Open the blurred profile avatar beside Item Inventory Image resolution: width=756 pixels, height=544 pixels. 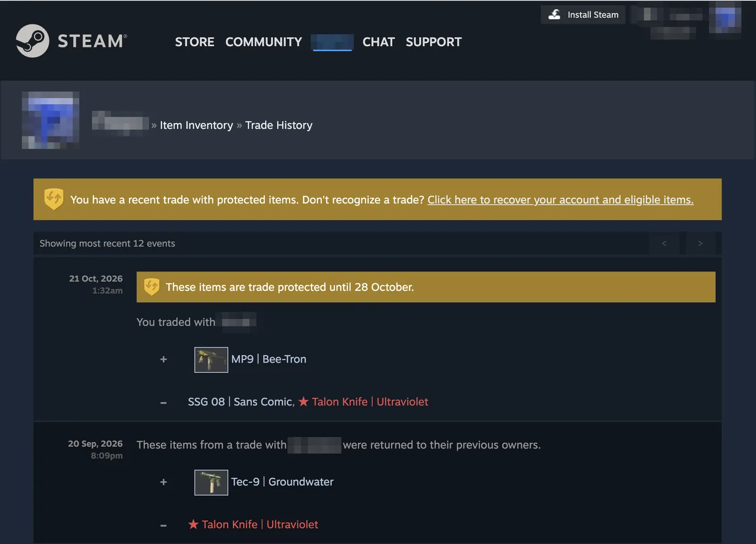[x=50, y=120]
